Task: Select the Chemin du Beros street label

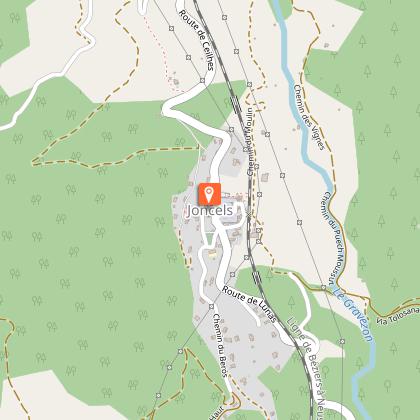Action: point(221,345)
